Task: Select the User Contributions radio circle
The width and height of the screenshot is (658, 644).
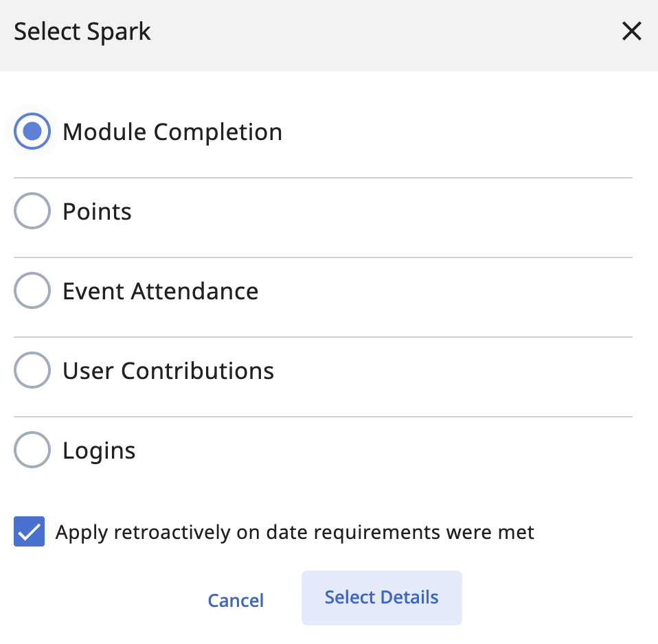Action: (32, 370)
